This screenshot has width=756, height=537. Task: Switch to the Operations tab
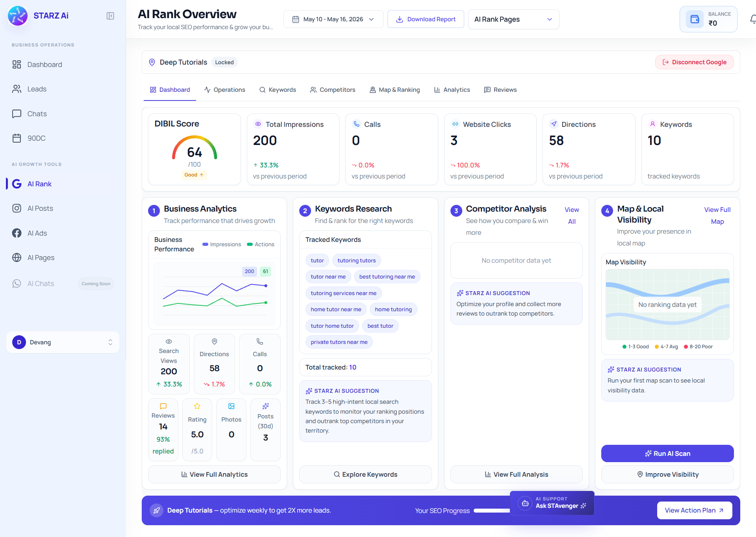[x=224, y=90]
